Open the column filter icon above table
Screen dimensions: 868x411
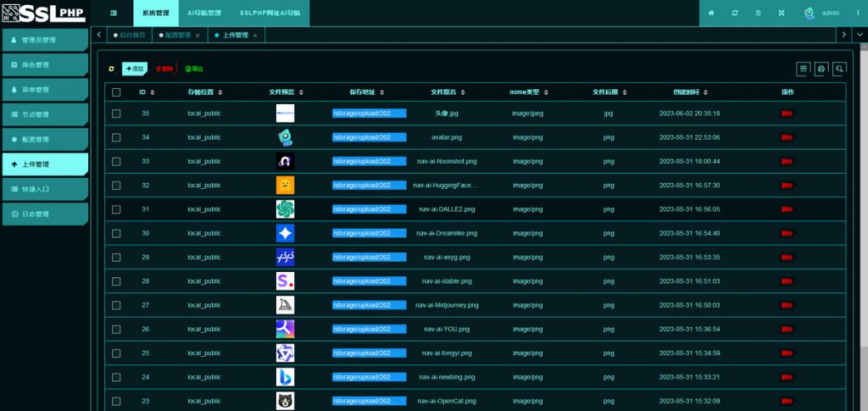point(803,69)
